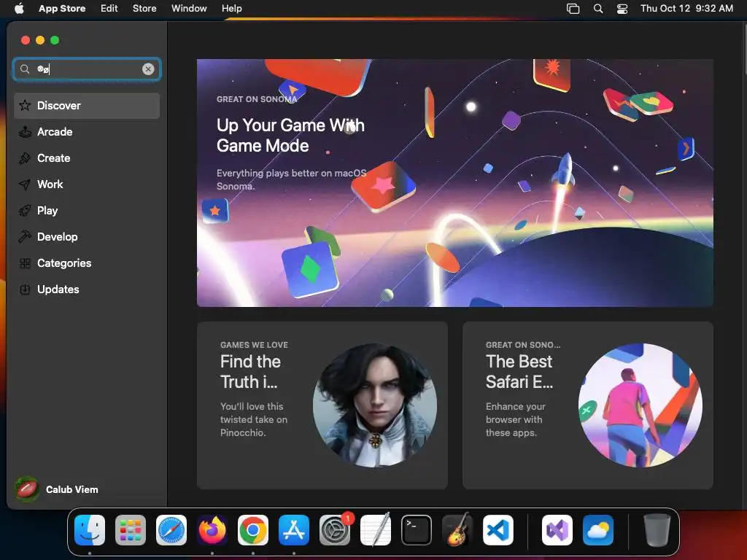Open the Game Mode featured banner

(x=455, y=183)
